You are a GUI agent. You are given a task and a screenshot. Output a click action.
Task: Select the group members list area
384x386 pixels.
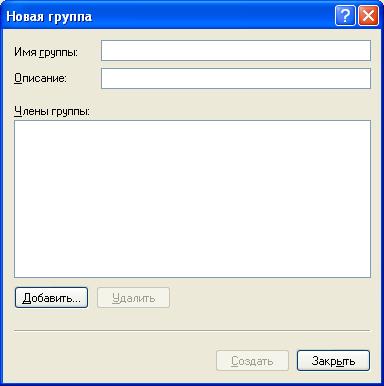(x=192, y=199)
